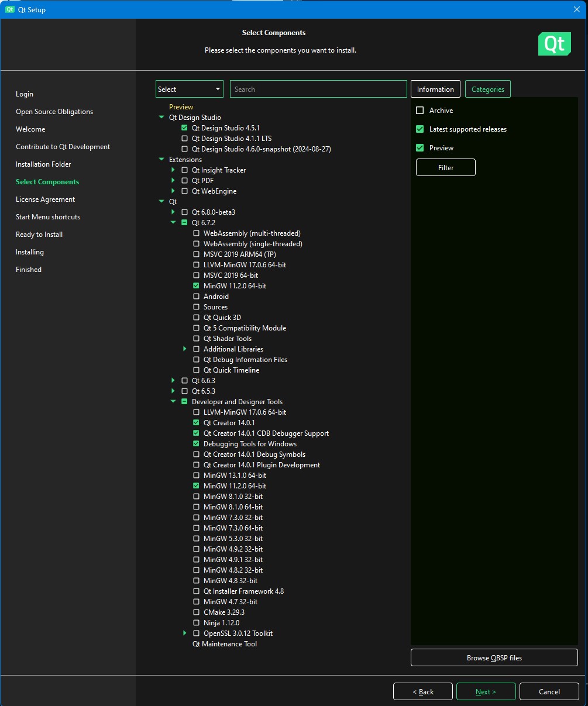
Task: Open the Select dropdown
Action: (190, 89)
